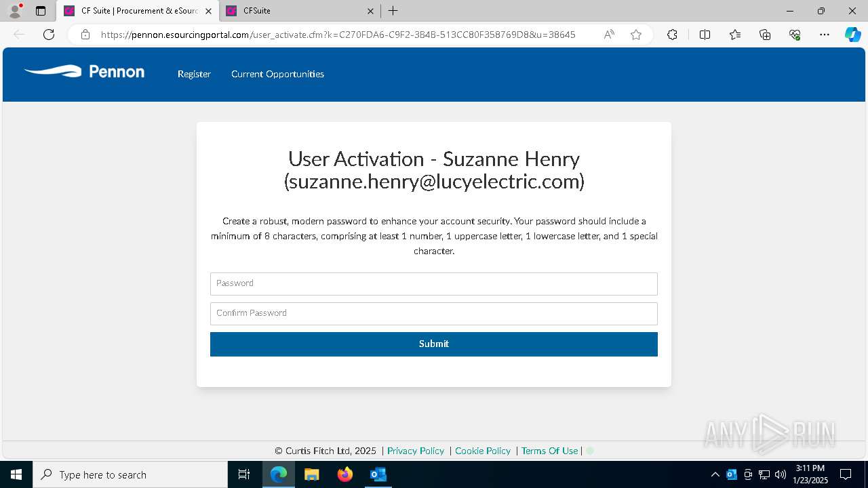868x488 pixels.
Task: Open File Explorer from taskbar
Action: (312, 474)
